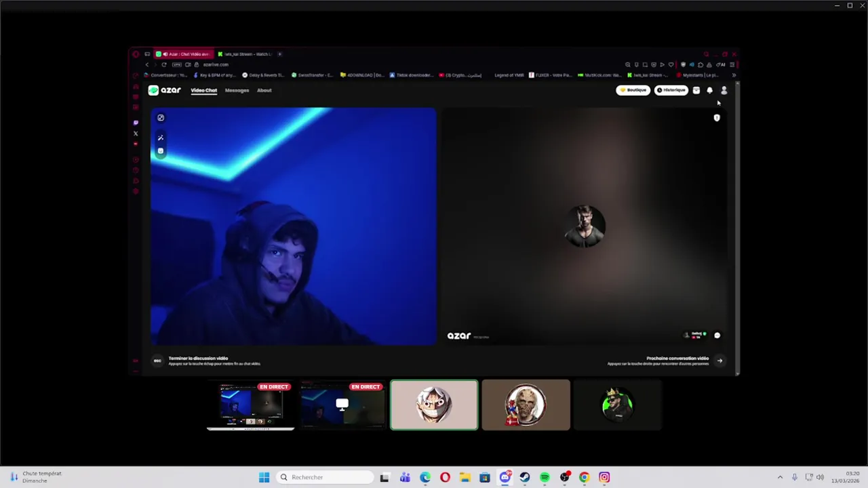Open Microsoft Teams from the taskbar

(x=405, y=477)
